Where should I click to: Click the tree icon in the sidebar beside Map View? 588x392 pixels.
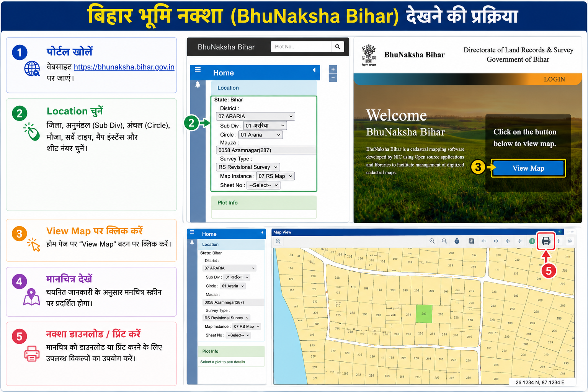(x=192, y=243)
